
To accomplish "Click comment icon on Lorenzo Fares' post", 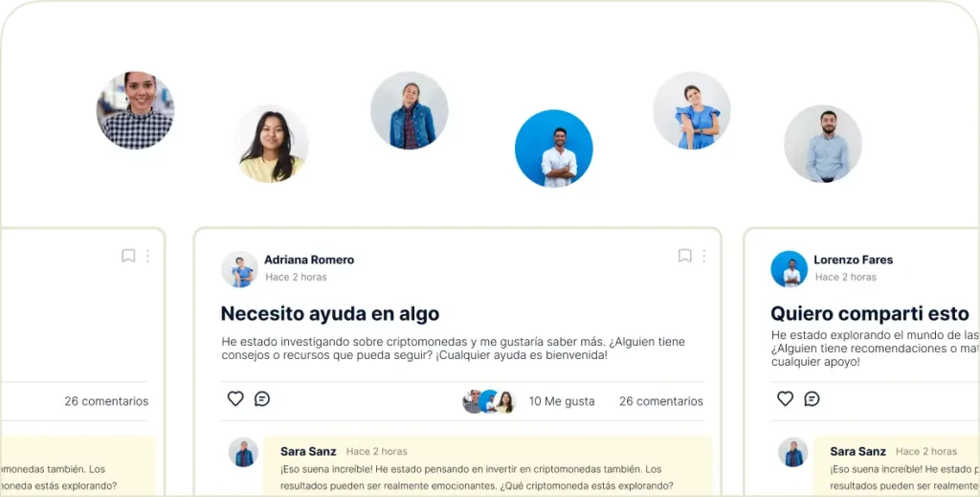I will 812,399.
